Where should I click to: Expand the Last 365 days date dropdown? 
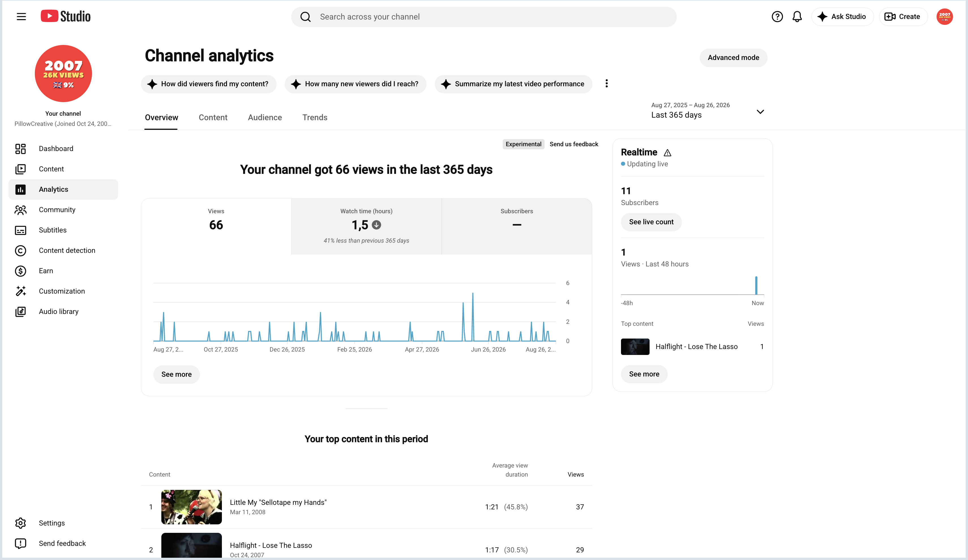(x=708, y=111)
